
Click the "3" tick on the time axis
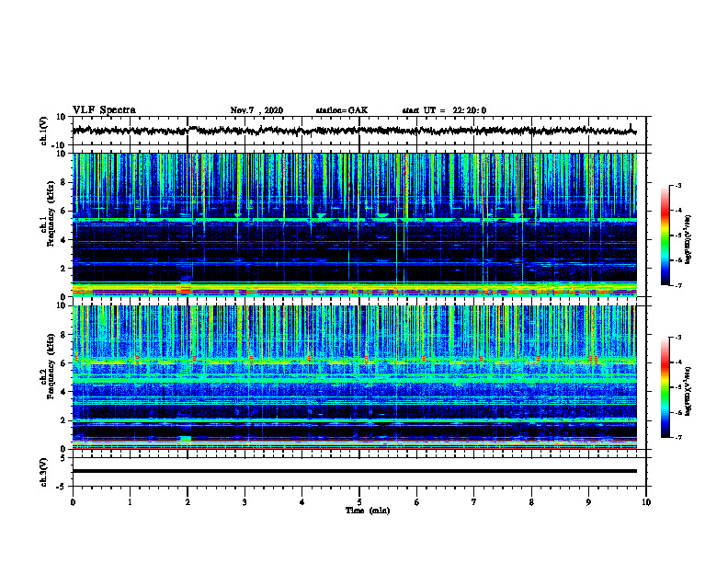245,502
